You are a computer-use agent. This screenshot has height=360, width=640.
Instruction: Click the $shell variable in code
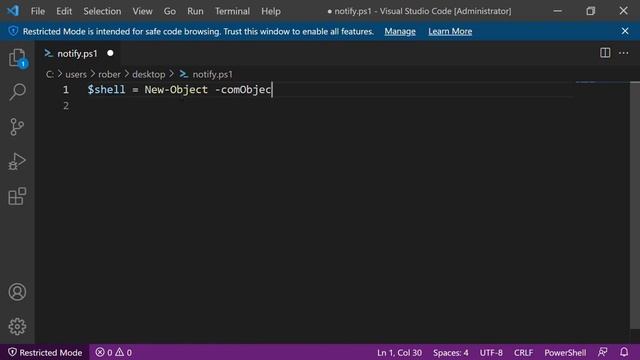pos(106,89)
